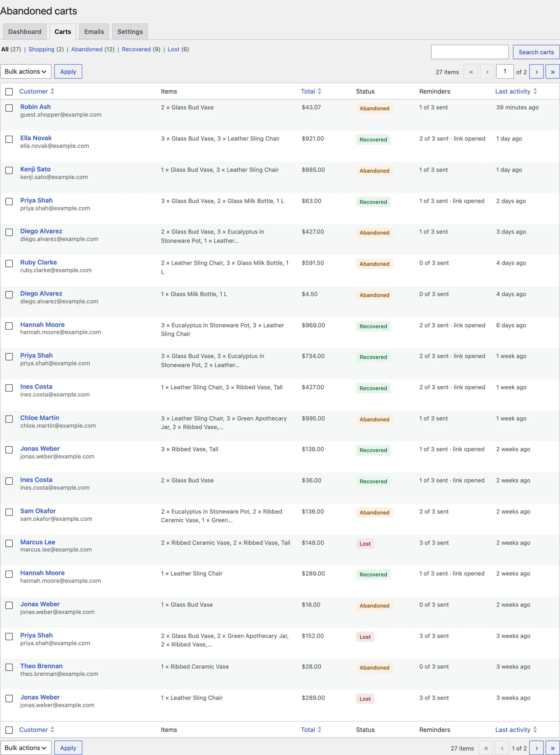
Task: Jump to last page using top double arrow
Action: [553, 71]
